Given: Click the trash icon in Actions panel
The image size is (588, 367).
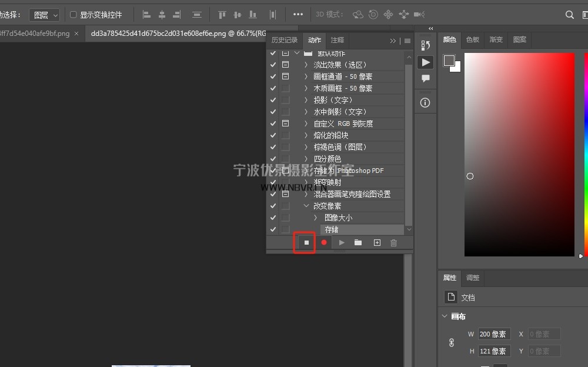Looking at the screenshot, I should click(x=394, y=242).
